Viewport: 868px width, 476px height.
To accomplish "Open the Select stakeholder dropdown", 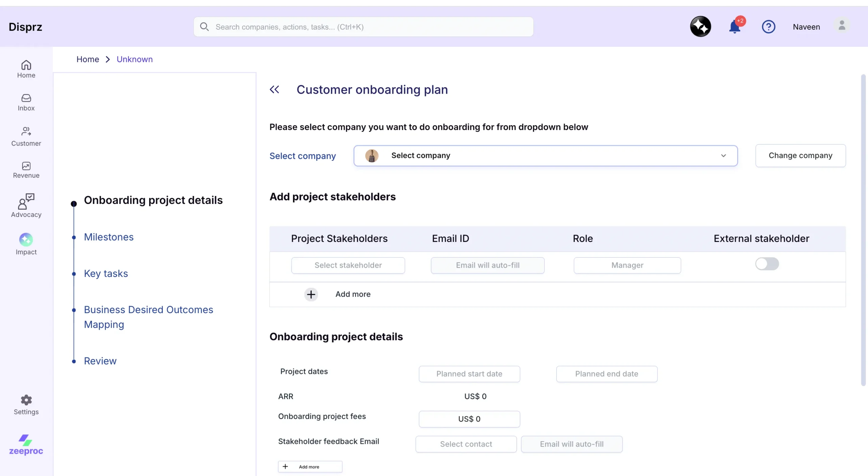I will click(x=348, y=265).
